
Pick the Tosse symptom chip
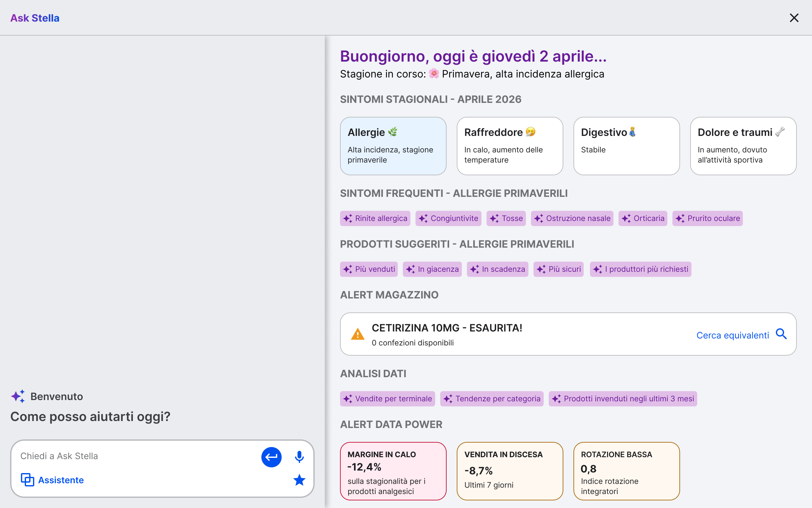click(506, 218)
